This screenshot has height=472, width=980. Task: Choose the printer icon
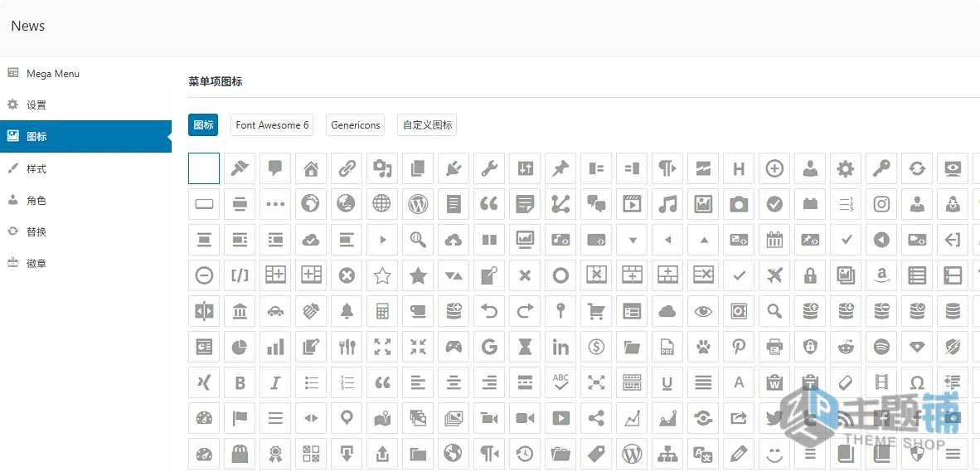774,347
